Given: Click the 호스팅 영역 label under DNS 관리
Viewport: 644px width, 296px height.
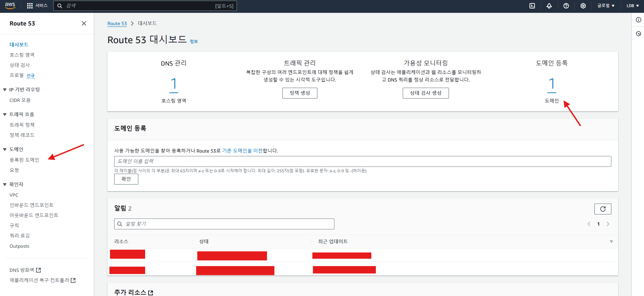Looking at the screenshot, I should tap(174, 101).
